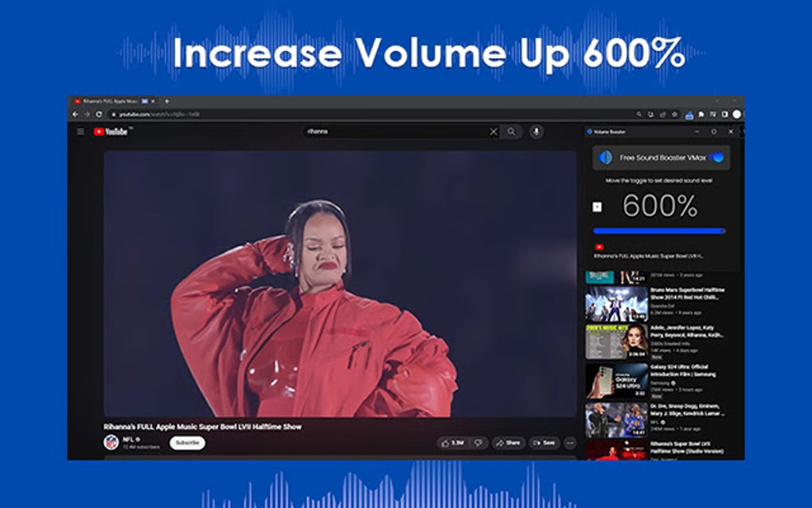Click the Share icon under the video
This screenshot has height=508, width=812.
point(509,443)
